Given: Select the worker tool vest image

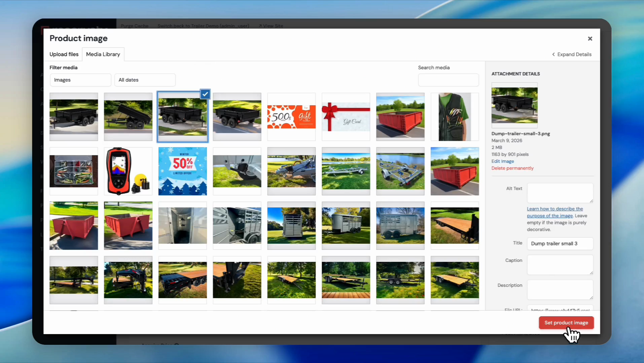Looking at the screenshot, I should point(455,117).
